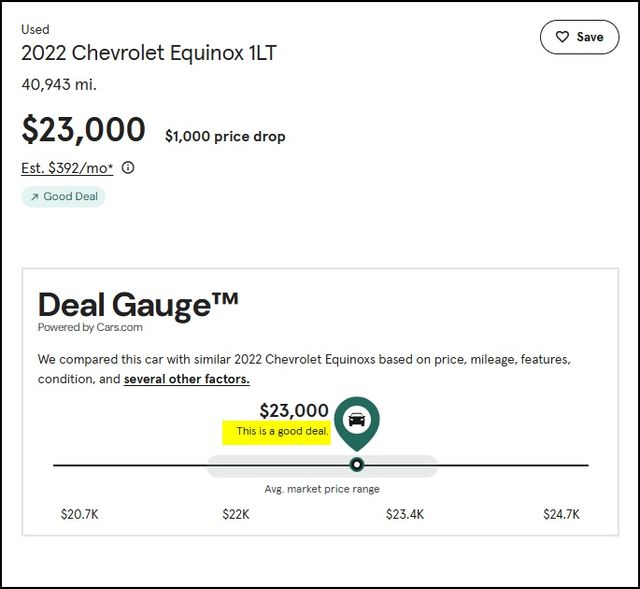This screenshot has width=640, height=589.
Task: Click the car pin marker icon
Action: [x=357, y=422]
